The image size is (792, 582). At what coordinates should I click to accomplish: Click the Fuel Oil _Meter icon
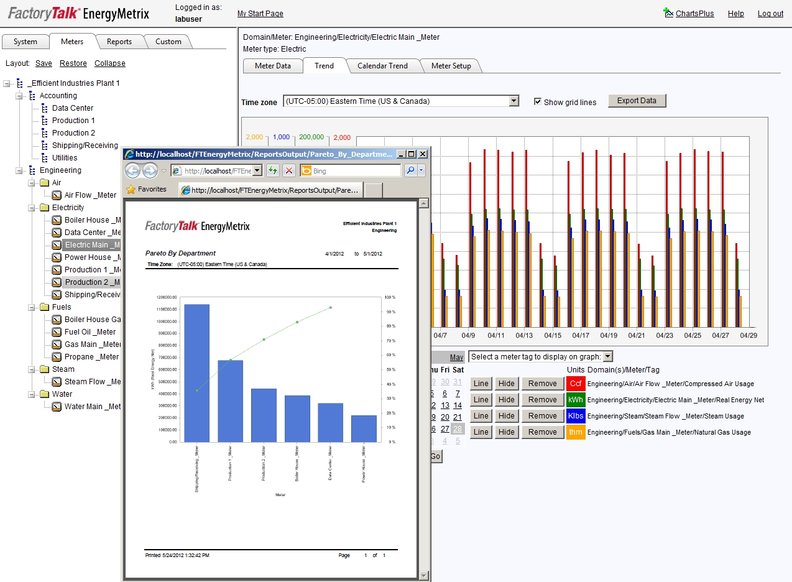(57, 332)
